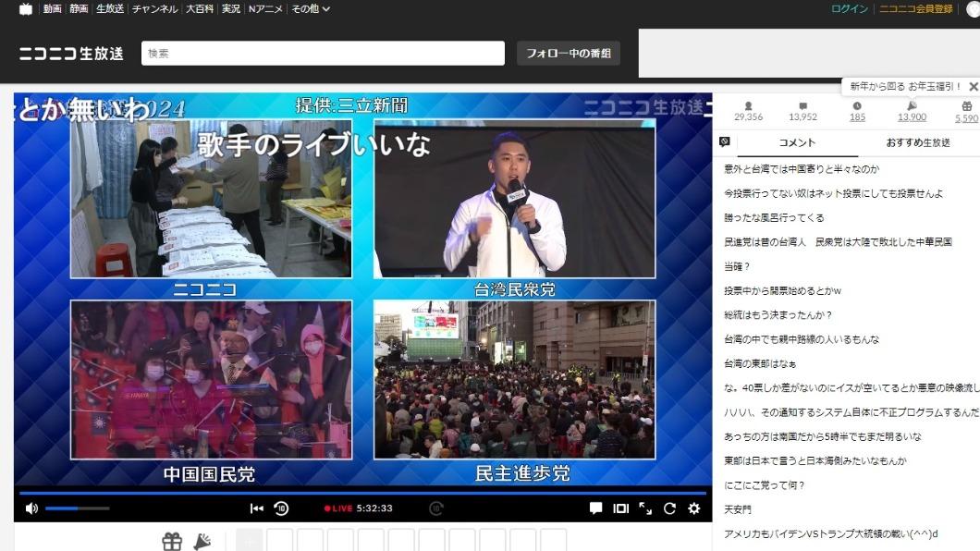980x551 pixels.
Task: Click the clock icon with 185
Action: coord(857,106)
